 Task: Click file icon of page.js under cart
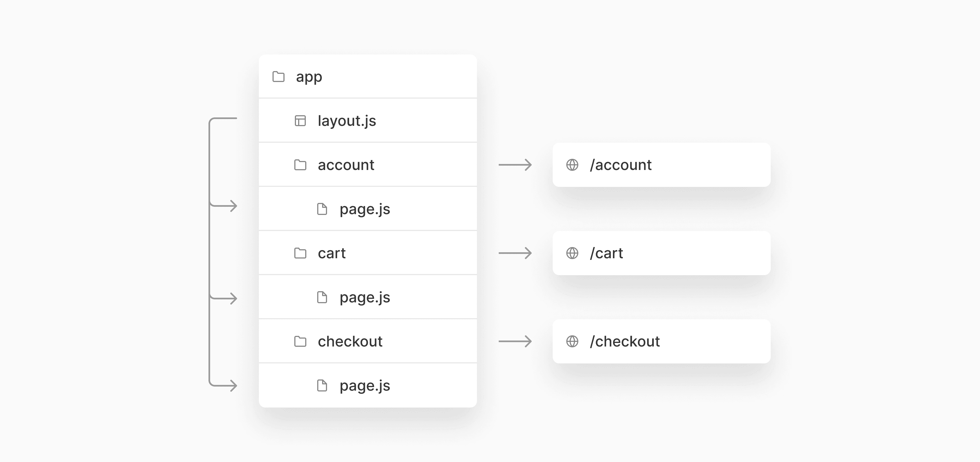tap(322, 297)
